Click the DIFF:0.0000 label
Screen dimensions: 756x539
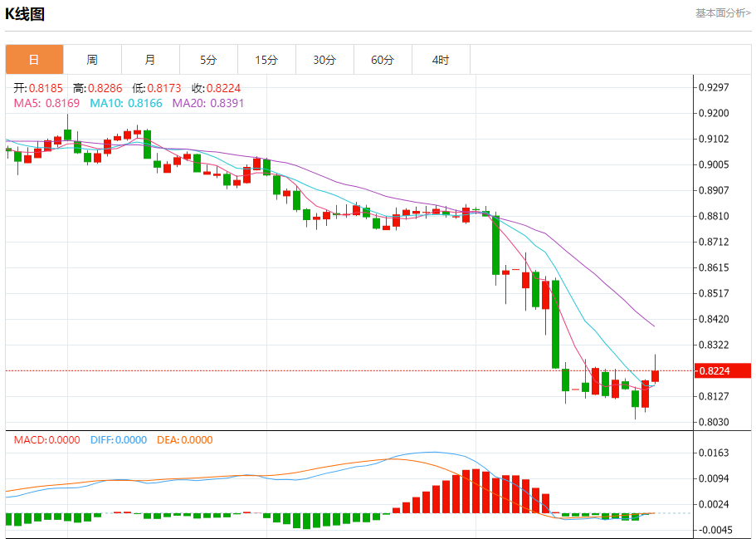119,439
